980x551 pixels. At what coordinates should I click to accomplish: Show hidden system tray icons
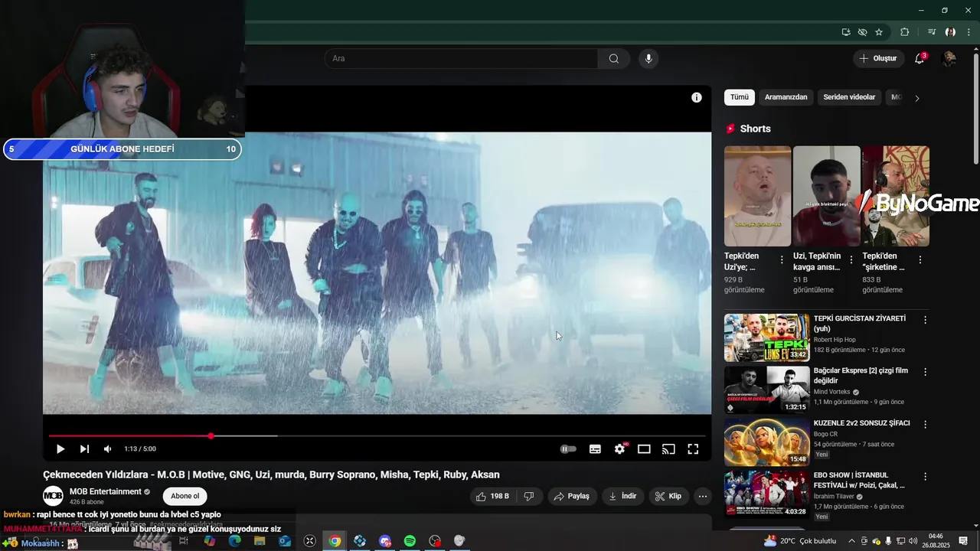pyautogui.click(x=851, y=541)
